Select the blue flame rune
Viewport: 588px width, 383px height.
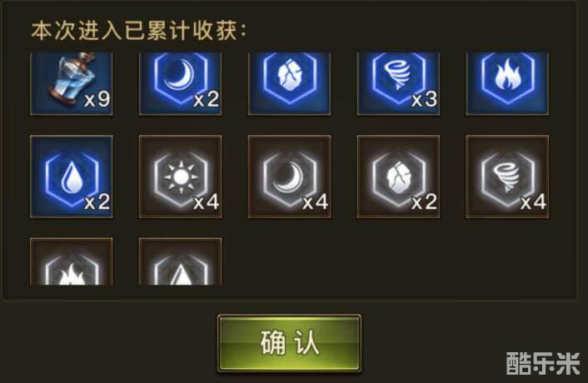507,83
